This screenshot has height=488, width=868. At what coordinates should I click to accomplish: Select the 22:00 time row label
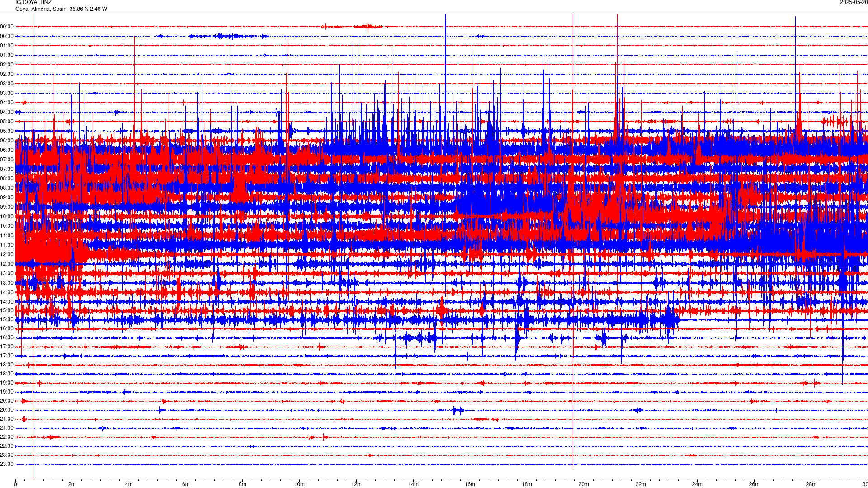click(x=7, y=437)
